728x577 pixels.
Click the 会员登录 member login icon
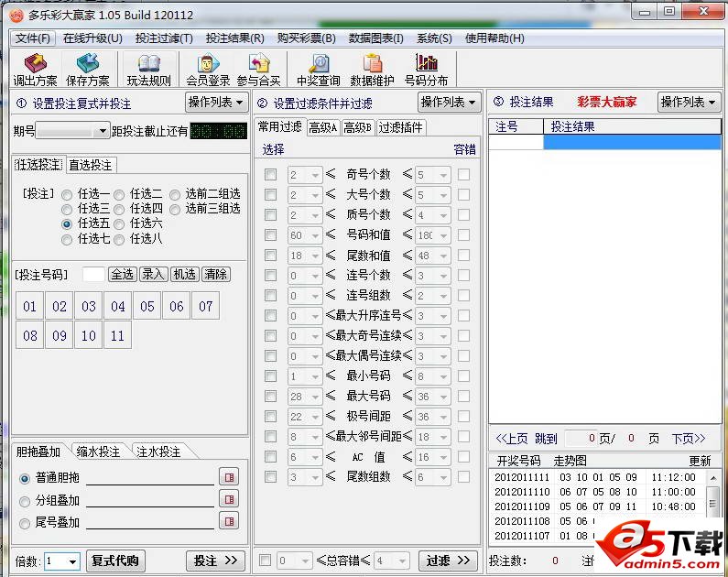point(208,70)
